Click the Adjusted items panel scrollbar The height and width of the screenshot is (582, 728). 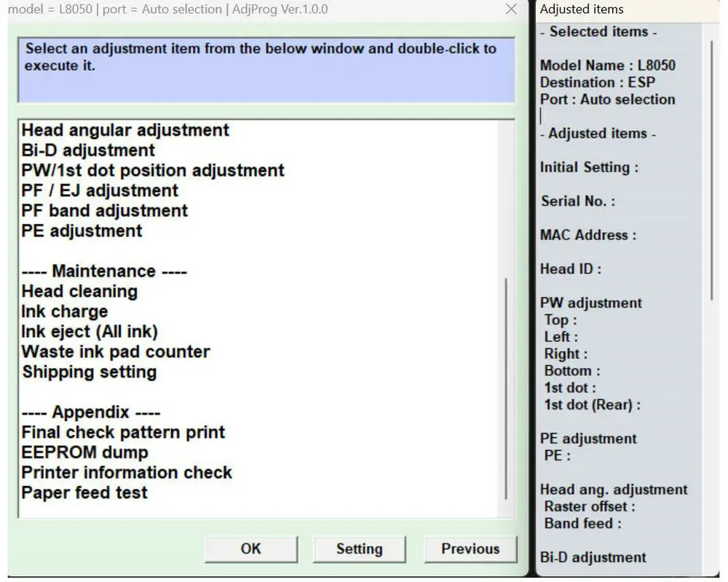[x=712, y=170]
